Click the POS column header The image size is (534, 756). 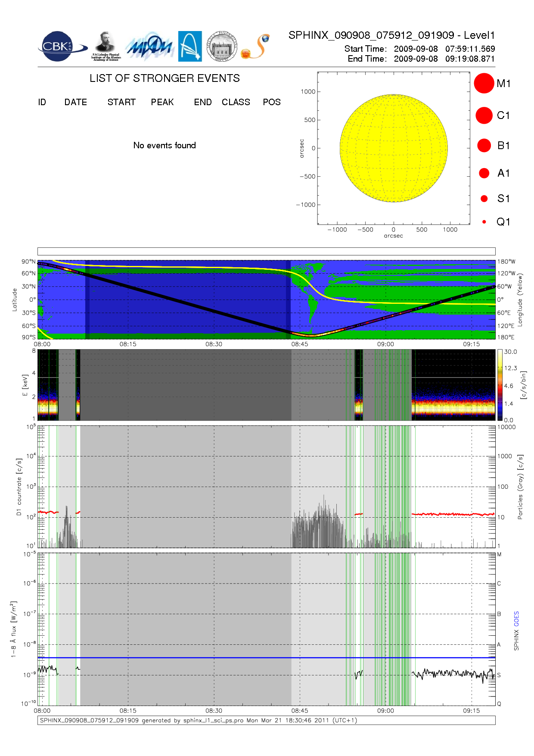pyautogui.click(x=272, y=102)
